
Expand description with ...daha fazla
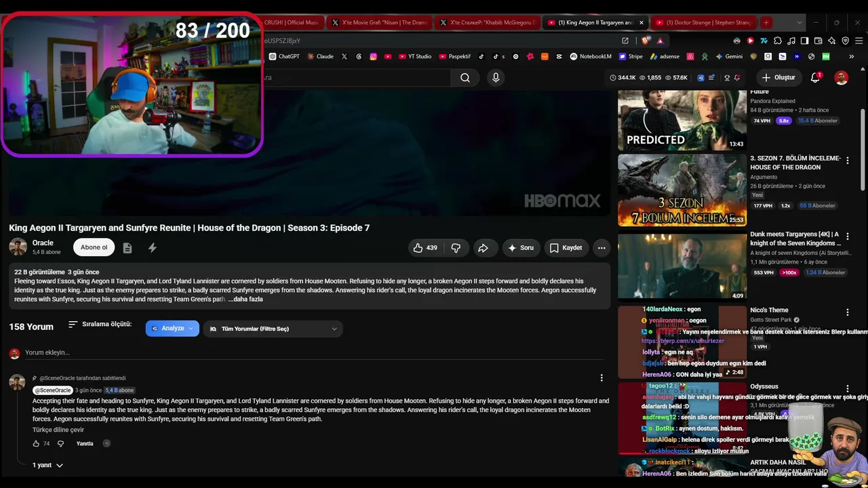click(x=245, y=299)
